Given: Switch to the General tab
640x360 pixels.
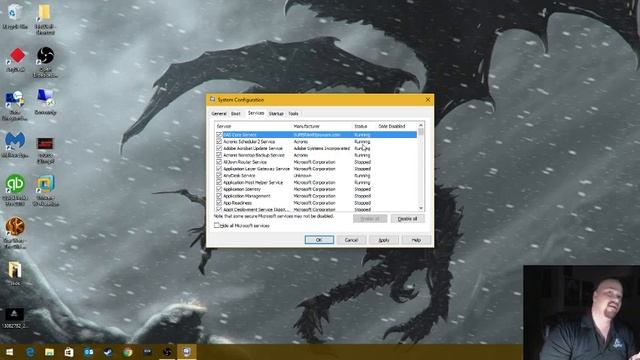Looking at the screenshot, I should pyautogui.click(x=219, y=113).
